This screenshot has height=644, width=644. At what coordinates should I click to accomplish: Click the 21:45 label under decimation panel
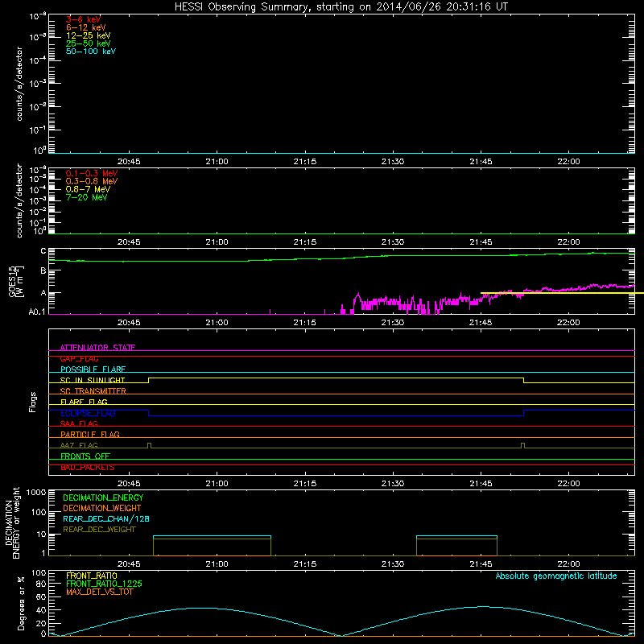point(481,564)
